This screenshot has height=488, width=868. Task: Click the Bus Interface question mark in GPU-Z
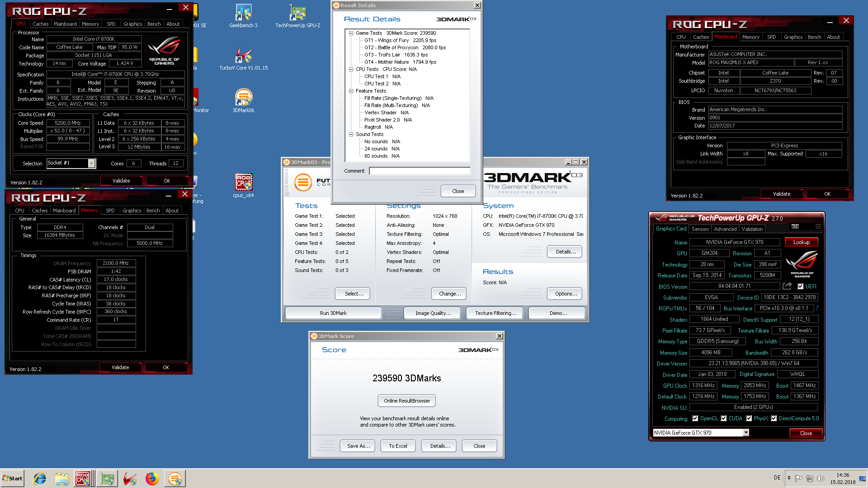click(817, 308)
